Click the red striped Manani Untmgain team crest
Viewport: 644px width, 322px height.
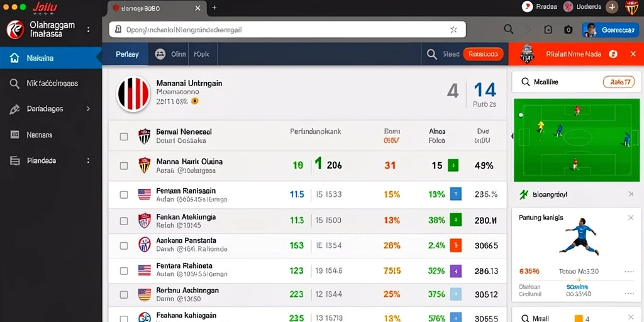point(133,94)
